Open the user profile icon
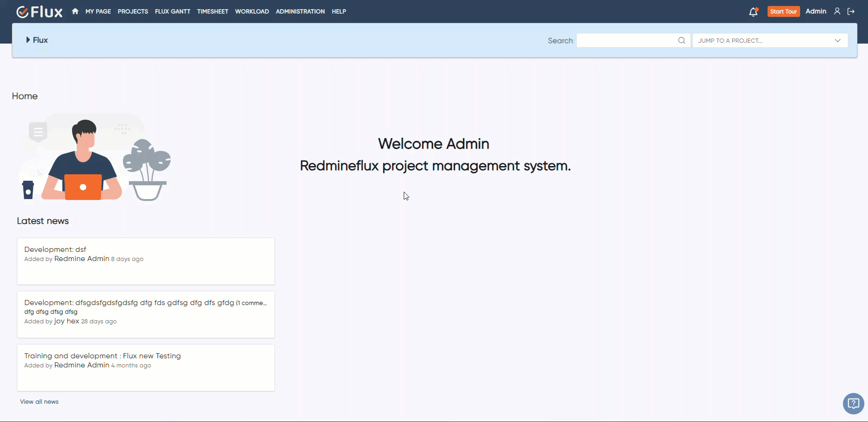This screenshot has width=868, height=422. [837, 11]
